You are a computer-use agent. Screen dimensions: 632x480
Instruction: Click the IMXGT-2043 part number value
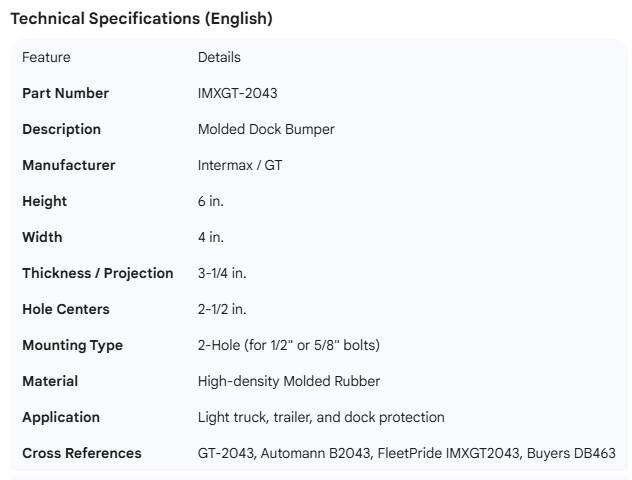pos(237,93)
